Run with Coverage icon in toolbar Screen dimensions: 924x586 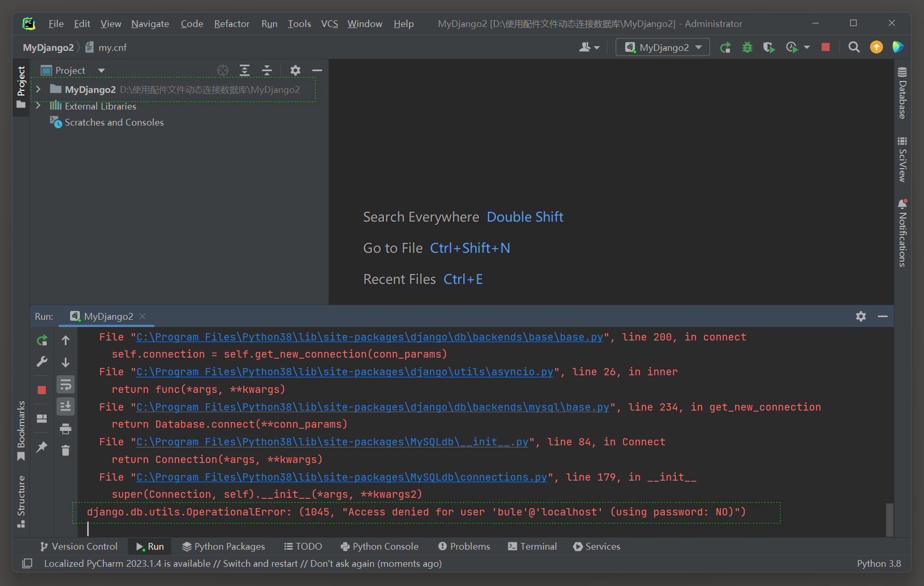click(769, 47)
